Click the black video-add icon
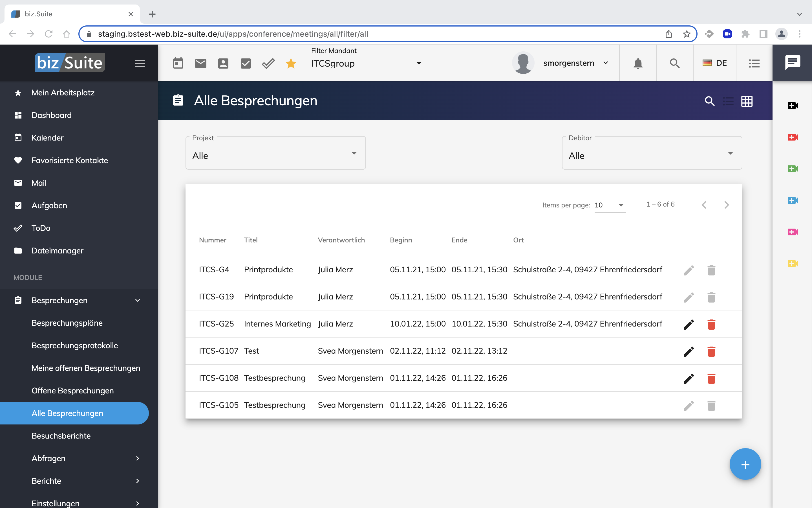 point(793,106)
